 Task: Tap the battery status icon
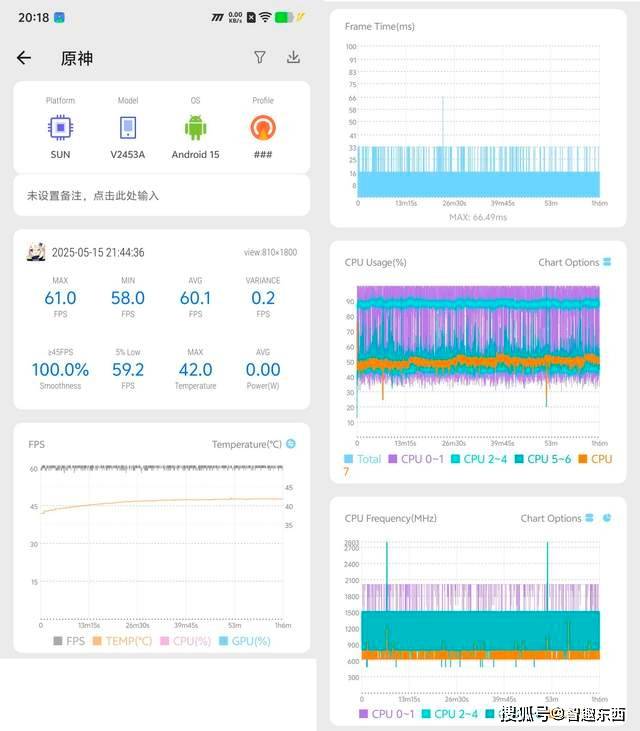pyautogui.click(x=283, y=17)
